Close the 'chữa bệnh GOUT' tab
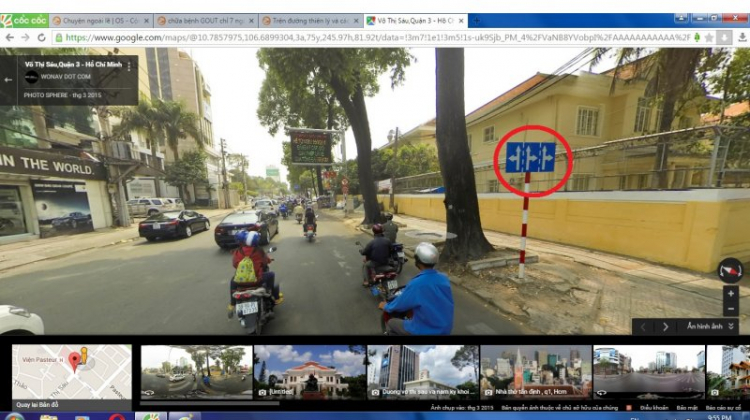 [251, 21]
